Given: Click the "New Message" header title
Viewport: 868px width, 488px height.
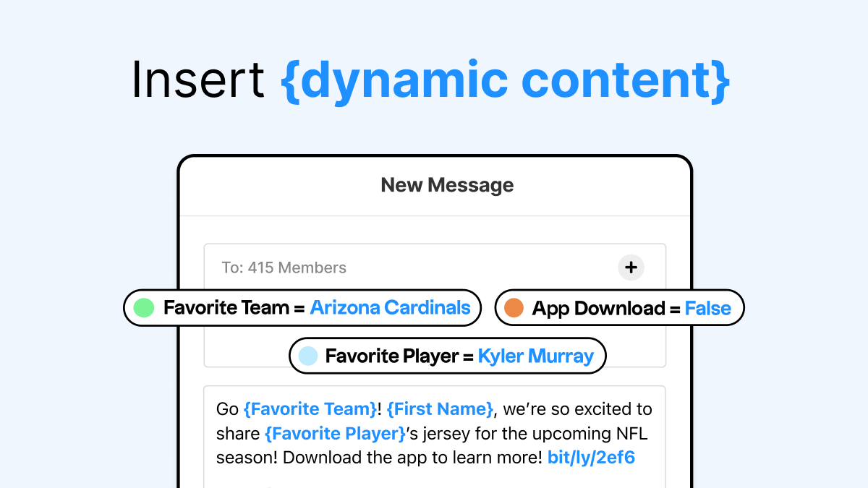Looking at the screenshot, I should 447,185.
